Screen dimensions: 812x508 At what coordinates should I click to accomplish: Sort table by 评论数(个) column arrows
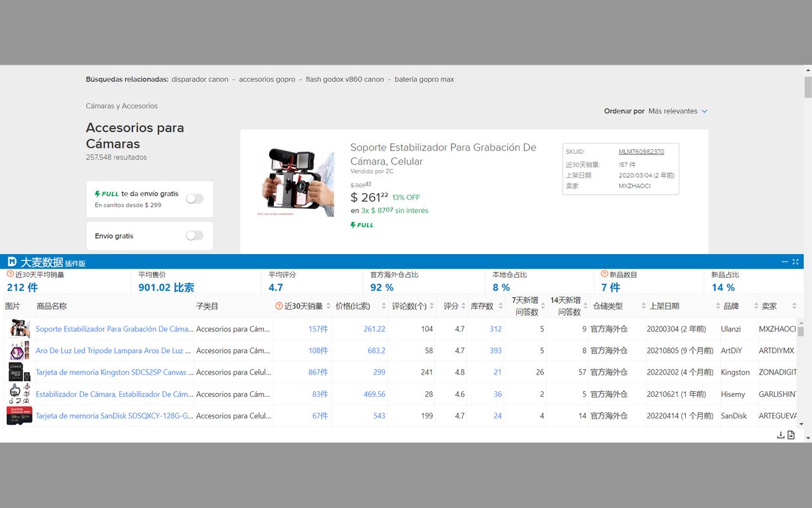coord(432,306)
